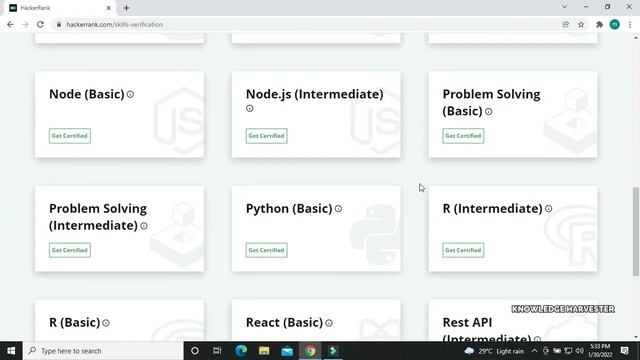
Task: Click the page vertical scrollbar thumb
Action: tap(636, 231)
